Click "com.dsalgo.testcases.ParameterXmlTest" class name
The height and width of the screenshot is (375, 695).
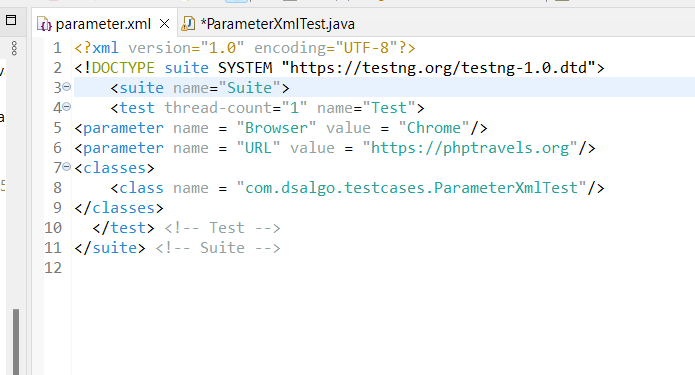tap(411, 188)
